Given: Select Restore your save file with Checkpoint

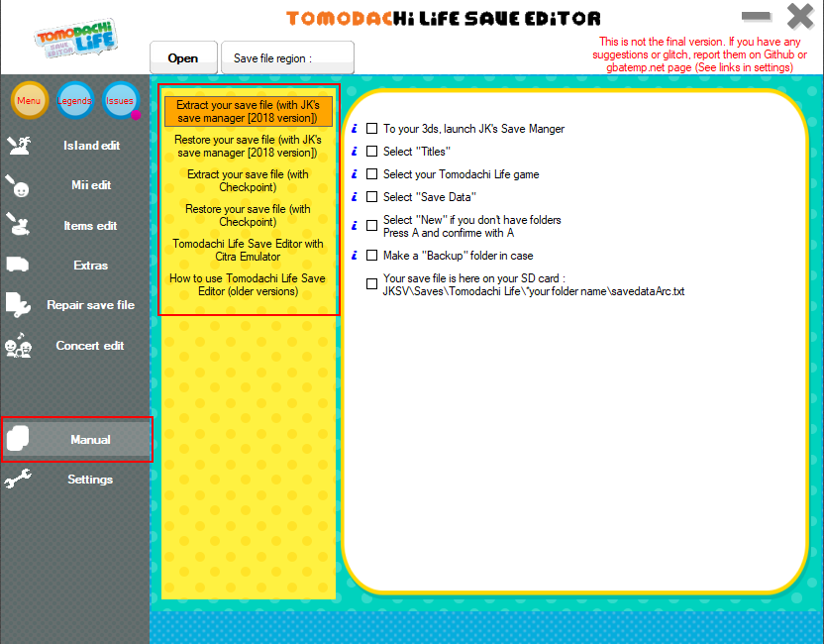Looking at the screenshot, I should [248, 216].
